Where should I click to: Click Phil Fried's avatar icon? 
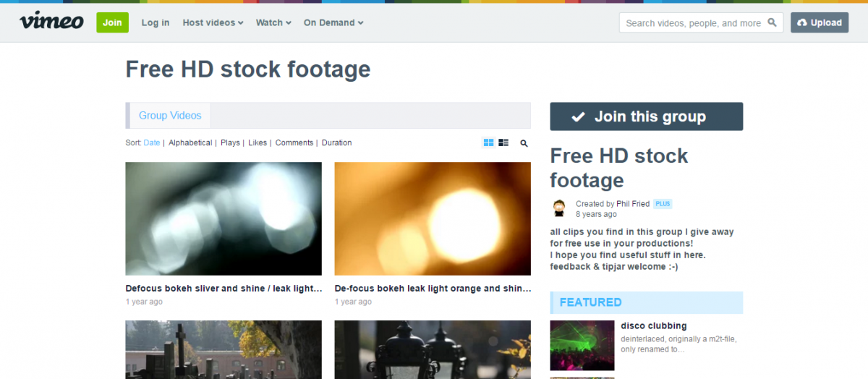[559, 208]
